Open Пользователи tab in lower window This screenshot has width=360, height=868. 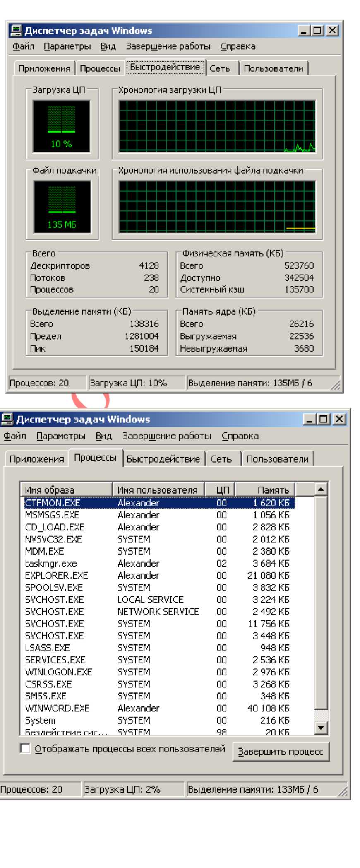[x=277, y=459]
